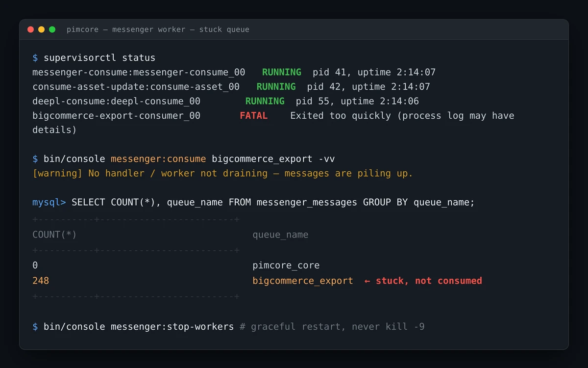This screenshot has width=588, height=368.
Task: Select 'bigcommerce-export-consumer_00' process name
Action: 116,116
